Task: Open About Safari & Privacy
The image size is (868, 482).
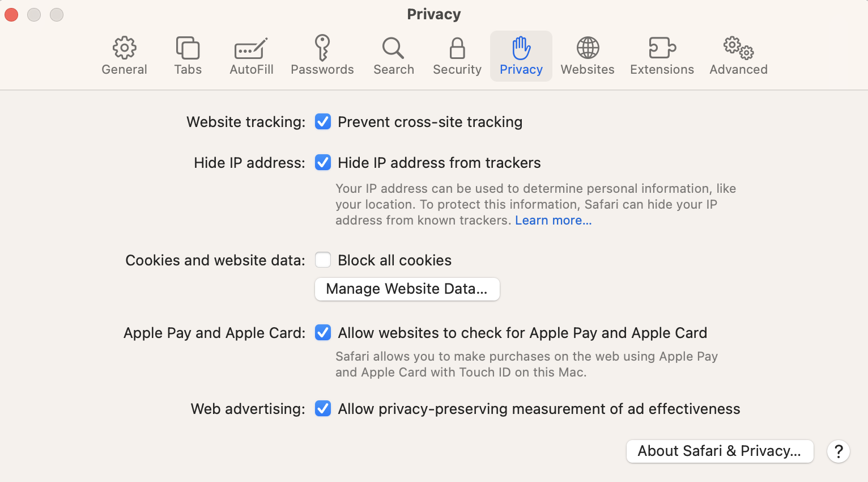Action: [x=720, y=451]
